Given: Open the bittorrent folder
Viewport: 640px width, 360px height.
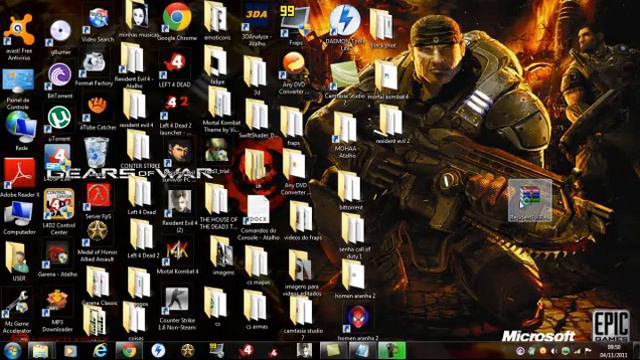Looking at the screenshot, I should coord(349,188).
